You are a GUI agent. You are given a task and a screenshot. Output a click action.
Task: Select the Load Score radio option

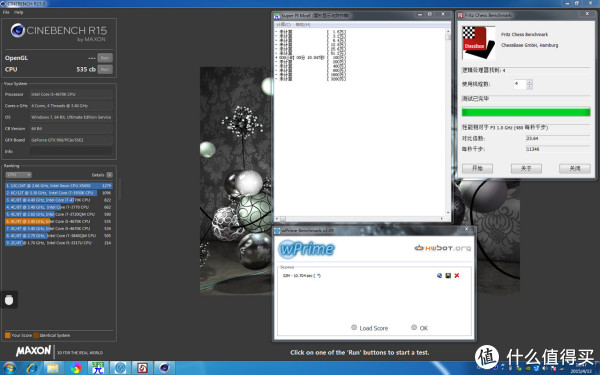354,328
